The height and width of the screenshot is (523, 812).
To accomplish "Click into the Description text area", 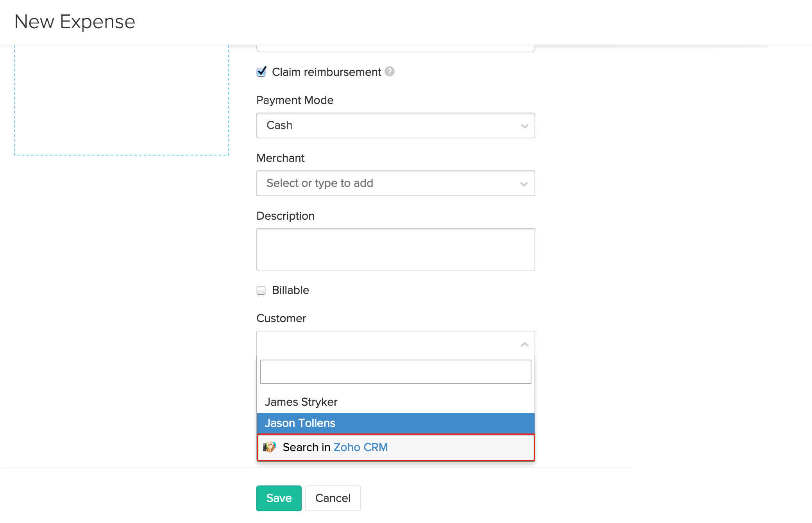I will (x=395, y=249).
